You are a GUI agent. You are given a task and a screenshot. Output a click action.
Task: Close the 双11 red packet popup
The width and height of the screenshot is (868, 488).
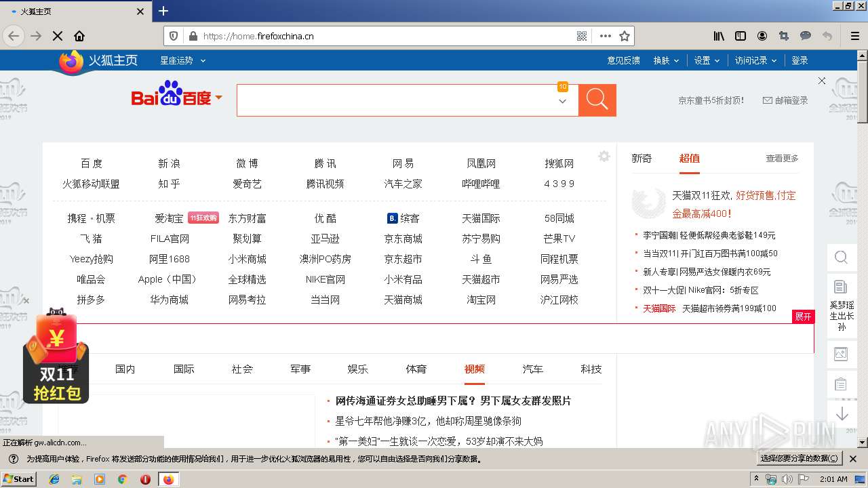point(26,301)
